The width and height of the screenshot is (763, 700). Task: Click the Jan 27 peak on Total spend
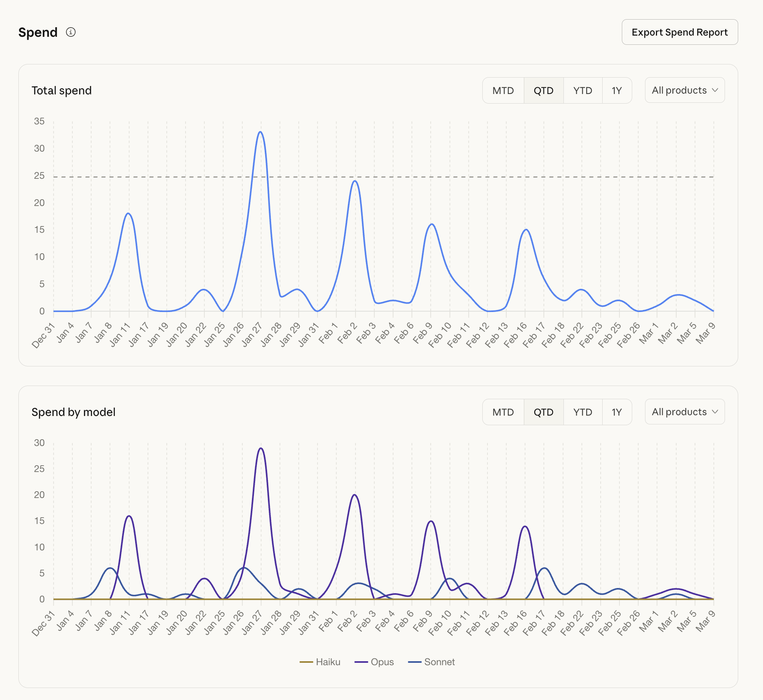[260, 132]
